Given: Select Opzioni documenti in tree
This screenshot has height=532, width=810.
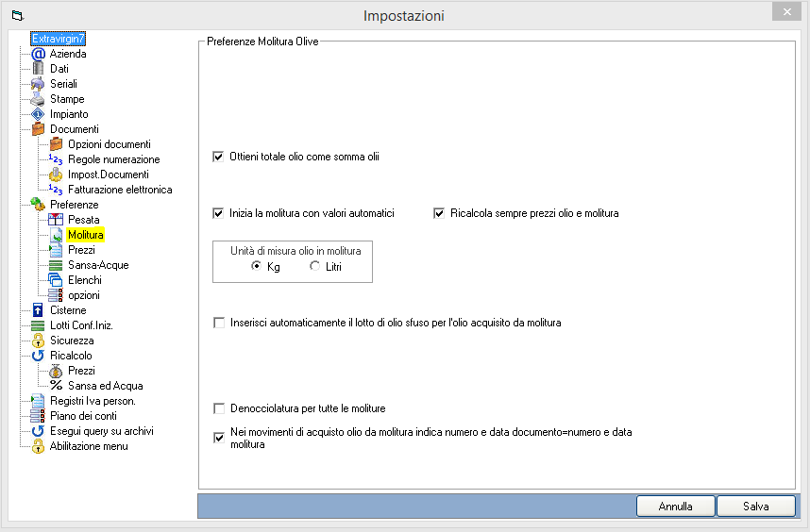Looking at the screenshot, I should 110,144.
